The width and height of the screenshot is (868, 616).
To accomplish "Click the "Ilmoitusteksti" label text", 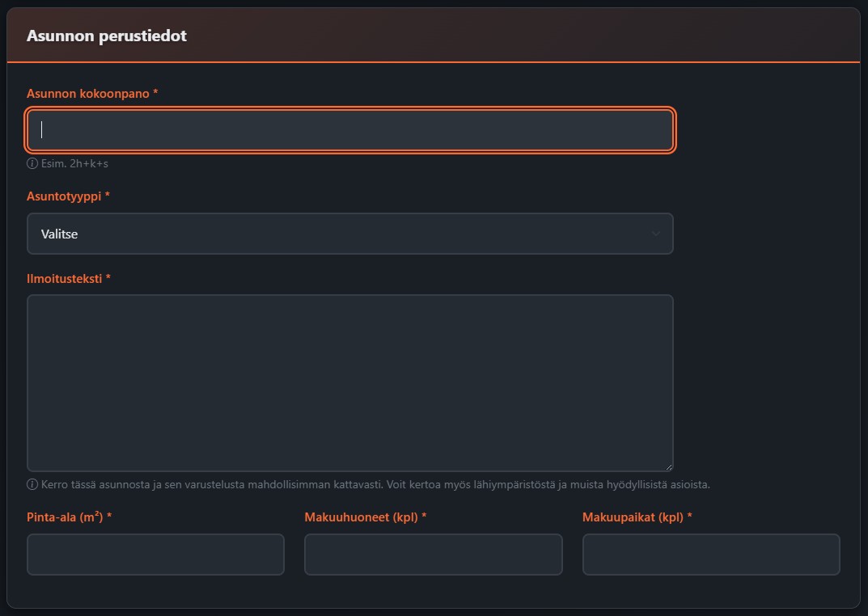I will point(68,279).
